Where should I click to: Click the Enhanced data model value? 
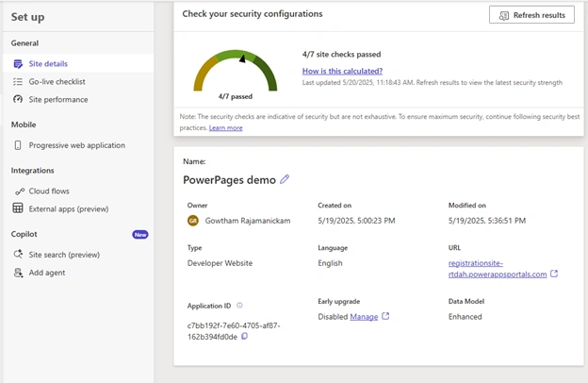tap(465, 317)
